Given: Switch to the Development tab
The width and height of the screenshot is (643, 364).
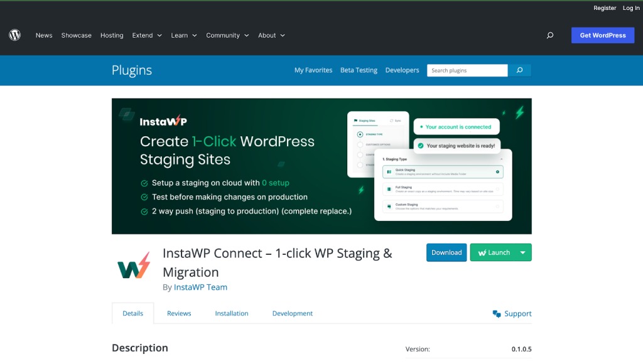Looking at the screenshot, I should 293,313.
